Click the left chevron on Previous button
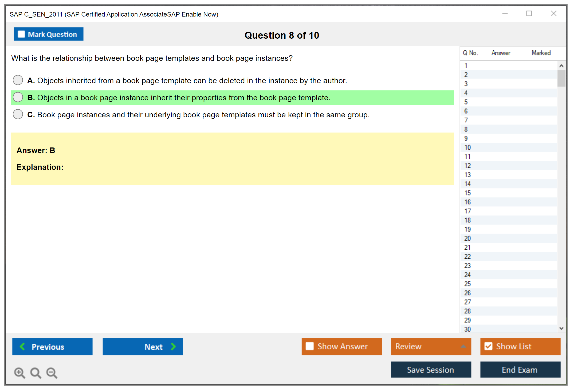The height and width of the screenshot is (392, 574). pyautogui.click(x=22, y=346)
